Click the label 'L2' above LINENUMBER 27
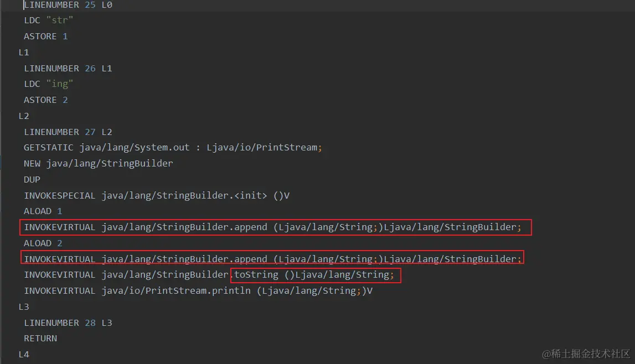Screen dimensions: 635x364 point(24,116)
